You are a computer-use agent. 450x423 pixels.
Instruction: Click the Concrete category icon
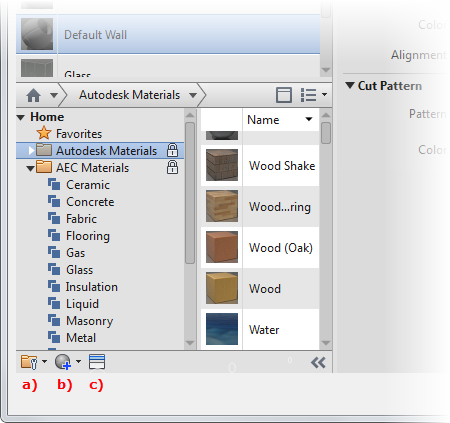tap(54, 201)
